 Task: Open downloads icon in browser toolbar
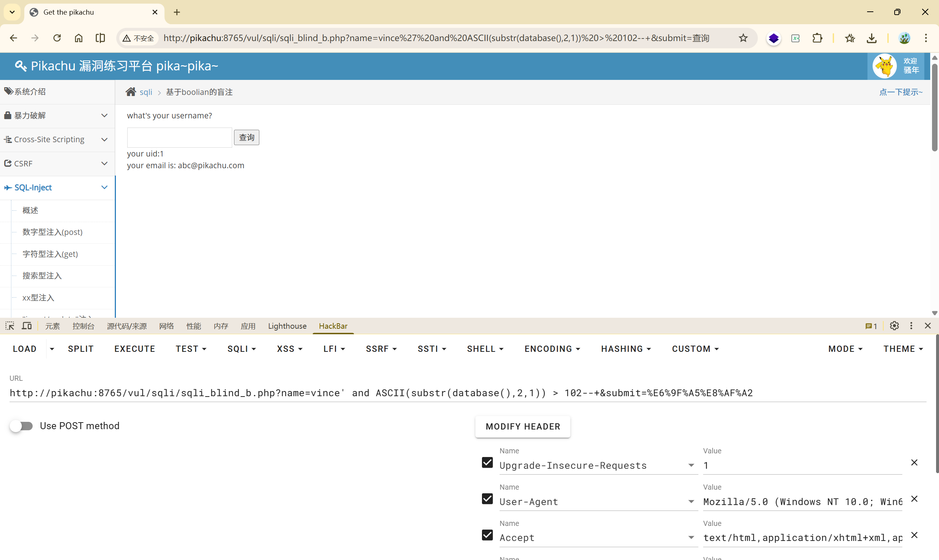tap(872, 38)
